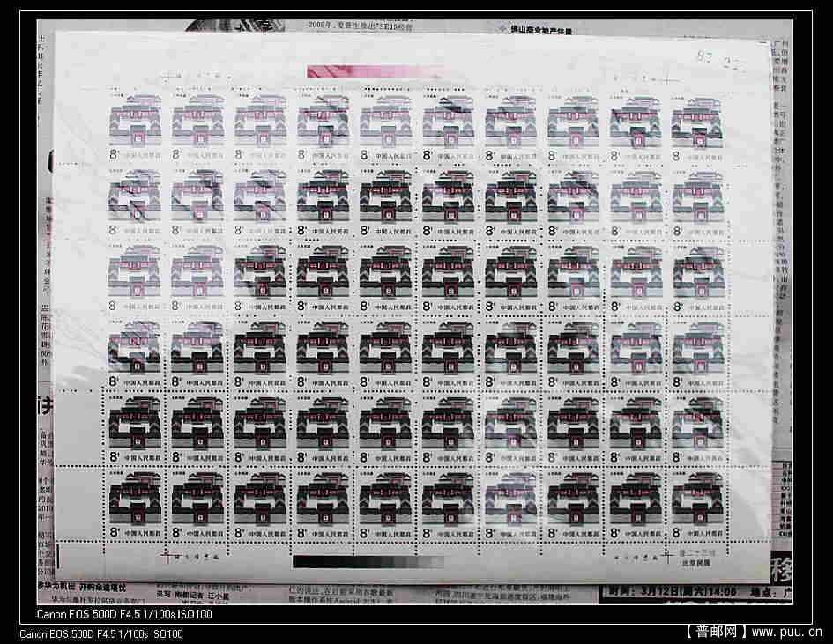Click the last stamp in the second row
This screenshot has width=833, height=644.
point(697,200)
